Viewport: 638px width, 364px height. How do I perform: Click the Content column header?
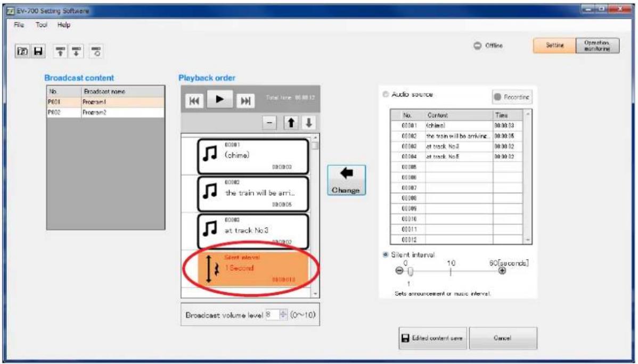[x=459, y=115]
